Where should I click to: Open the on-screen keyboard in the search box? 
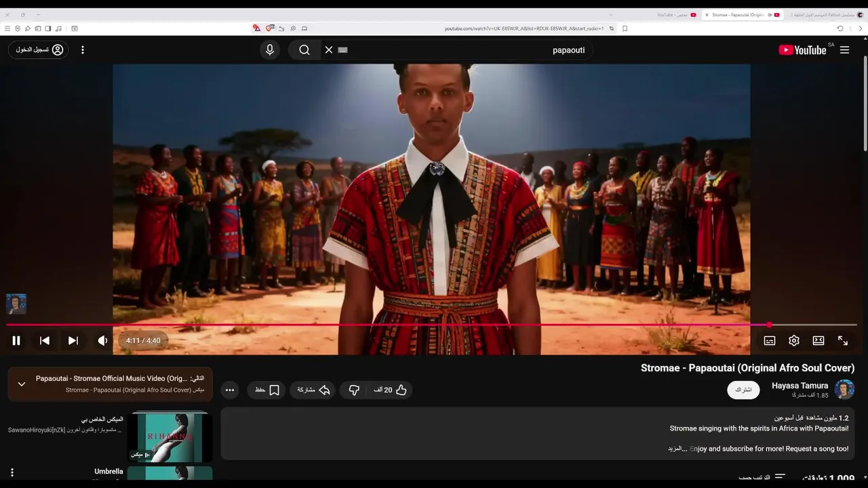click(x=342, y=49)
